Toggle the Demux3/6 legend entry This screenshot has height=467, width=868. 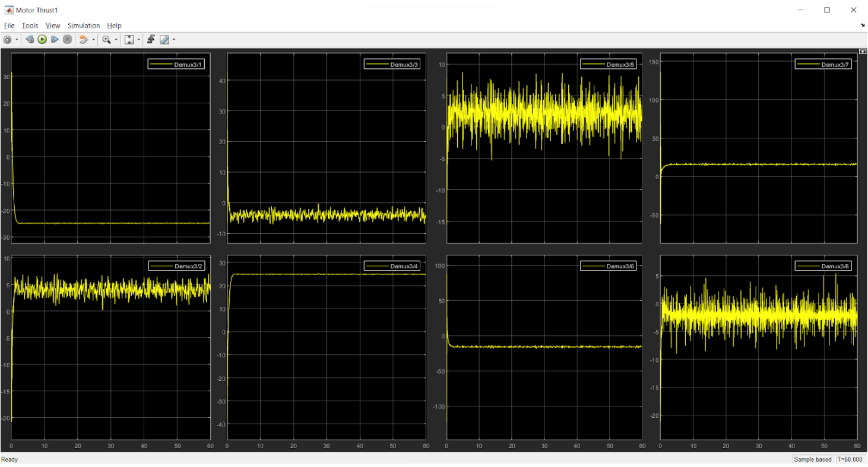tap(609, 266)
